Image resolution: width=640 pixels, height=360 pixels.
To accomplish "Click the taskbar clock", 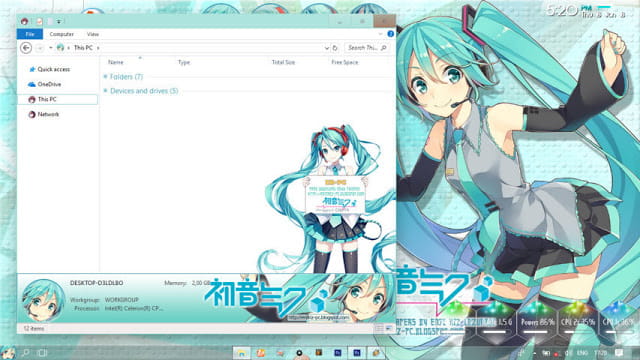I will tap(600, 353).
